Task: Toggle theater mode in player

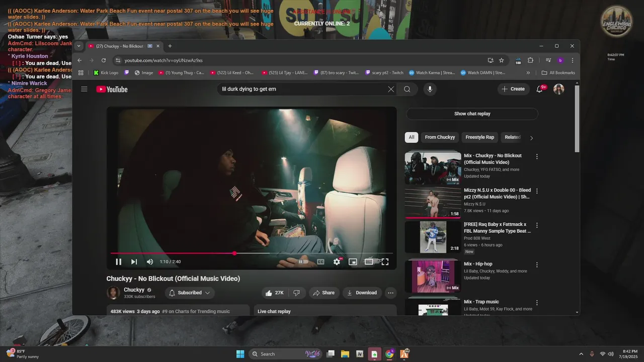Action: pyautogui.click(x=369, y=261)
